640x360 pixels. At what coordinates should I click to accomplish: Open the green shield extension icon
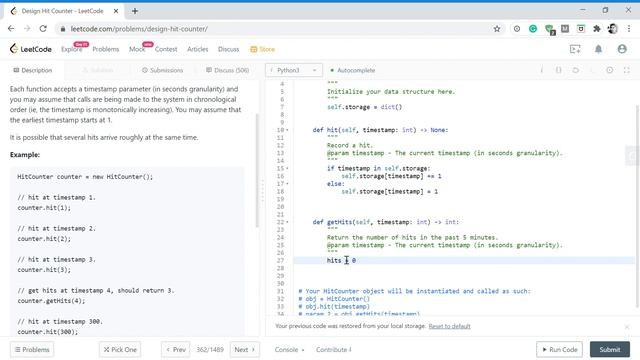tap(549, 29)
